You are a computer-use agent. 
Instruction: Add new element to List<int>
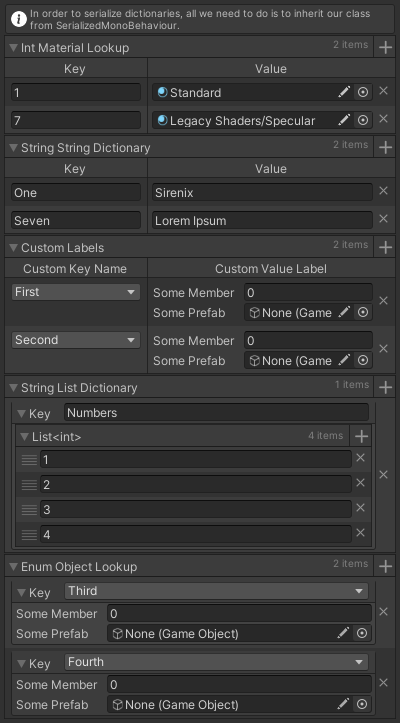click(x=361, y=436)
